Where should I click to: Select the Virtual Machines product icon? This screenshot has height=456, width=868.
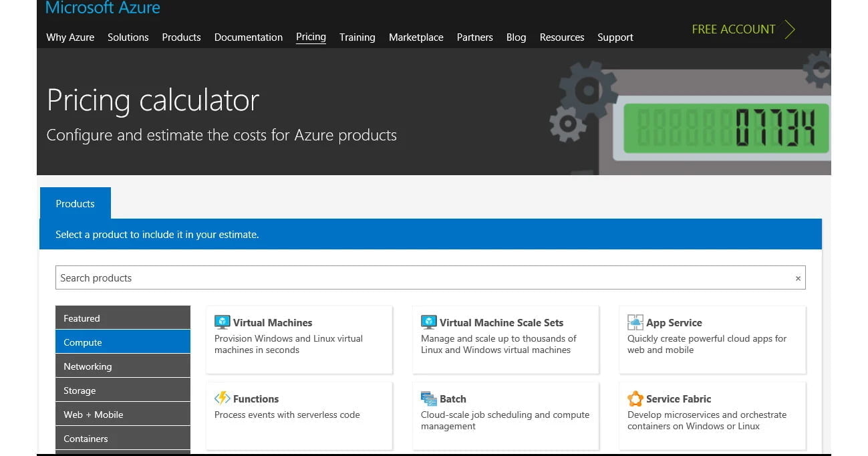pos(223,322)
